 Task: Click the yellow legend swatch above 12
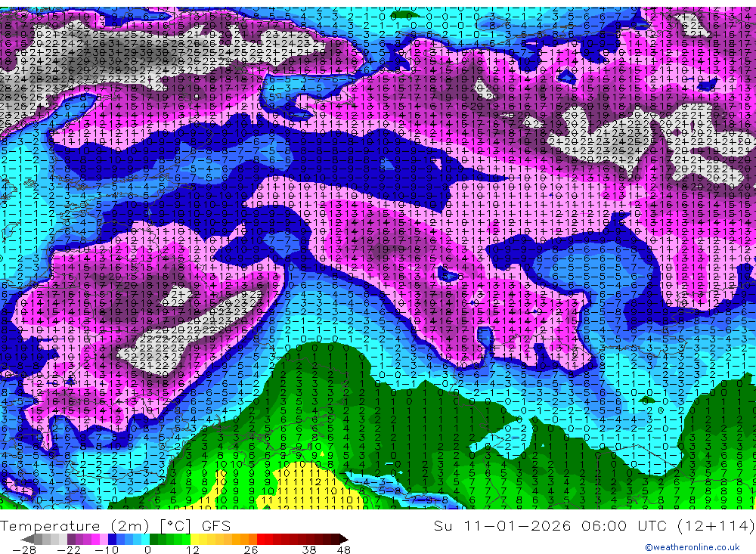[x=194, y=539]
